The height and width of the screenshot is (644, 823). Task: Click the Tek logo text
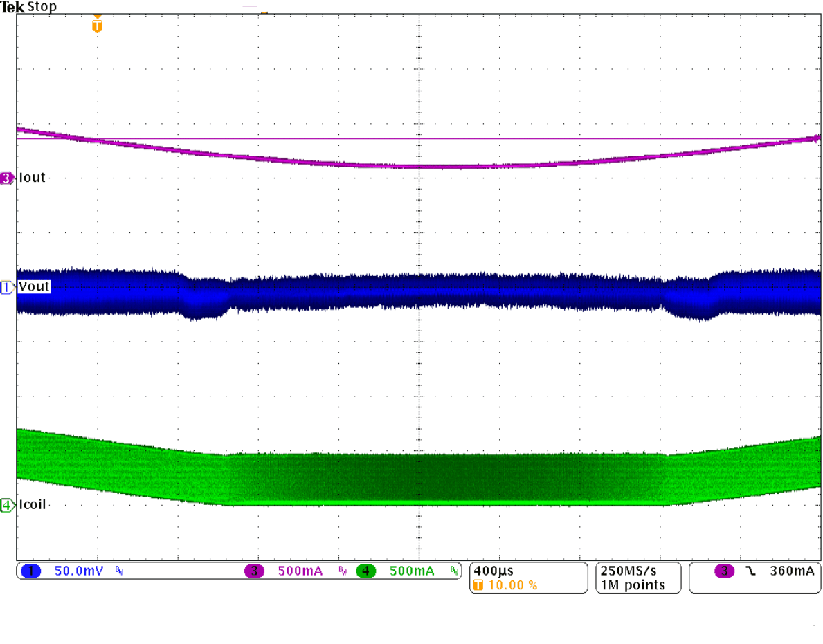(11, 6)
